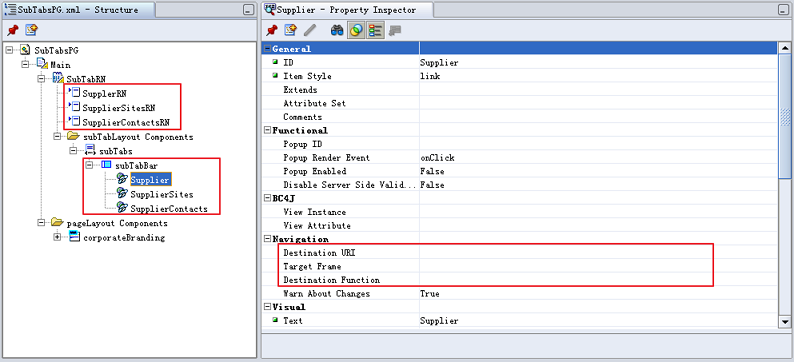Click Warn About Changes value True
The height and width of the screenshot is (362, 794).
click(429, 293)
